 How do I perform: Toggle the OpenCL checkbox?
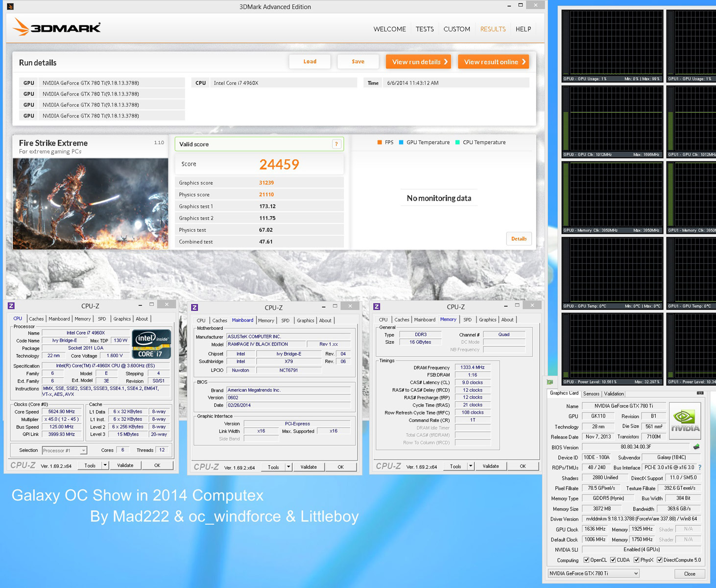click(x=586, y=560)
